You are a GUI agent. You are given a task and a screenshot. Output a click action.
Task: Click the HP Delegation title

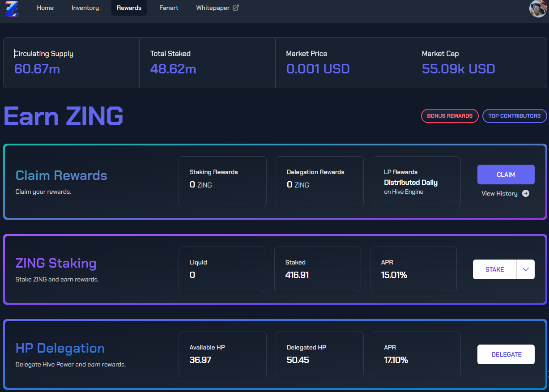coord(60,348)
